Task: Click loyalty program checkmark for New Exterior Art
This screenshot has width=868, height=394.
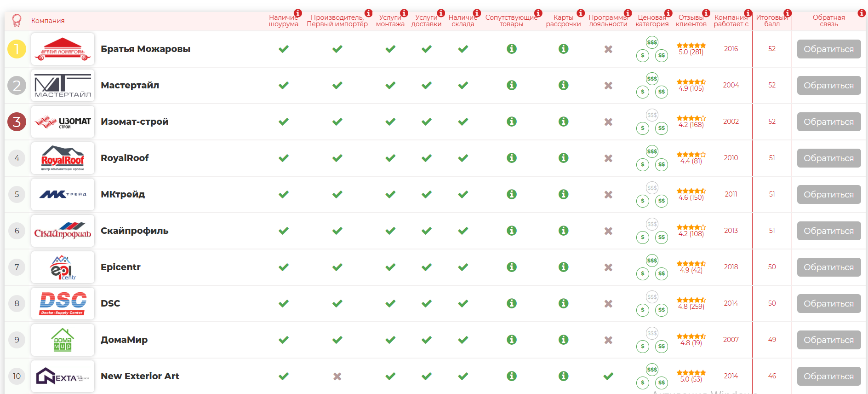Action: coord(608,376)
